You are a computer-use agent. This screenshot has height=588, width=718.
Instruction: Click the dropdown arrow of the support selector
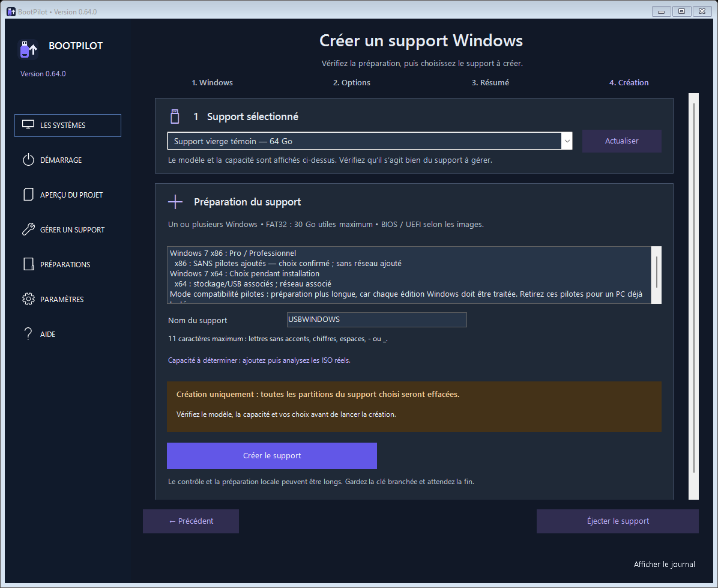click(x=567, y=141)
